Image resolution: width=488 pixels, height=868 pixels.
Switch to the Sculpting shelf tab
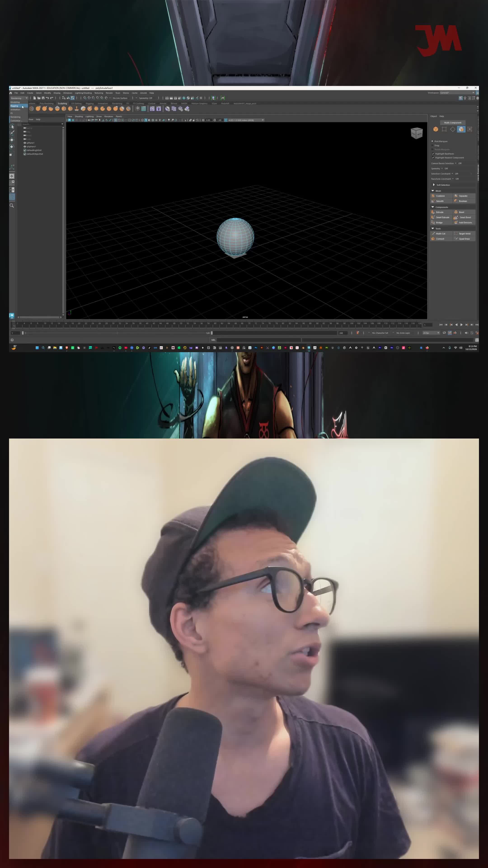(62, 104)
